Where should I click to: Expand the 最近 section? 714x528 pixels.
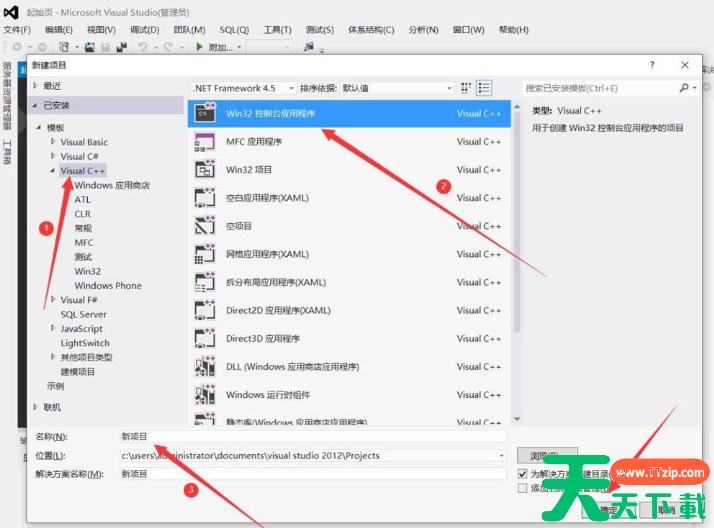point(36,86)
